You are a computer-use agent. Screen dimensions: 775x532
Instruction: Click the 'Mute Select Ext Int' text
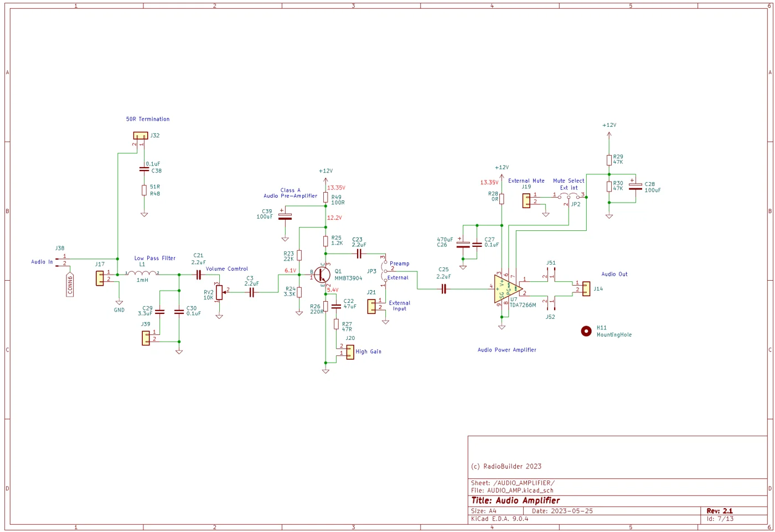click(569, 184)
